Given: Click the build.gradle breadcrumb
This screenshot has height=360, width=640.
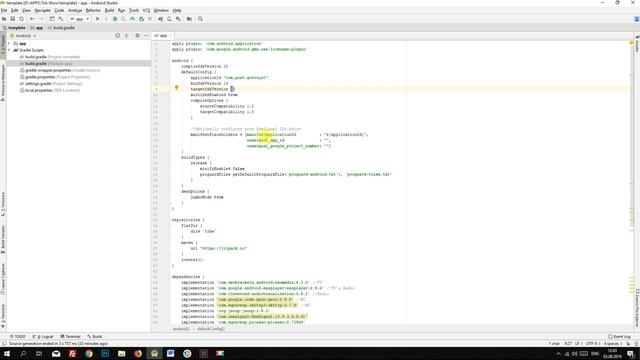Looking at the screenshot, I should pyautogui.click(x=62, y=28).
